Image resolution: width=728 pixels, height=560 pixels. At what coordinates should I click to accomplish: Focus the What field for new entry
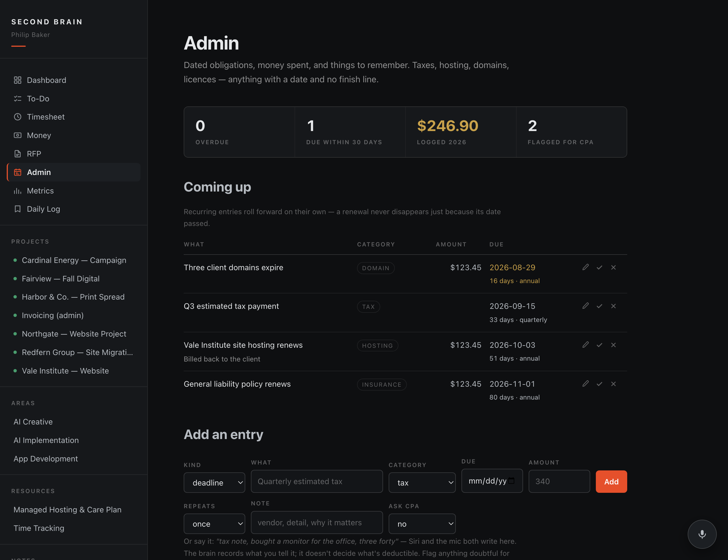tap(317, 482)
